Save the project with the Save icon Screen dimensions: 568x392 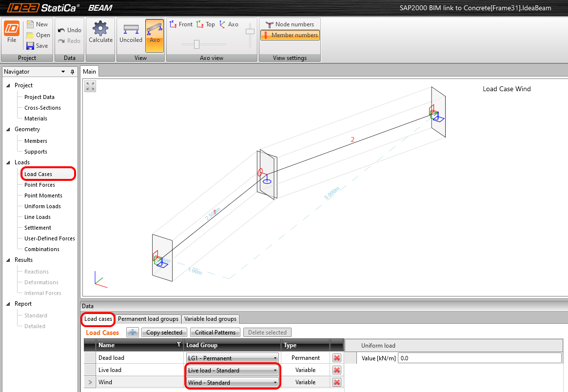[x=38, y=45]
